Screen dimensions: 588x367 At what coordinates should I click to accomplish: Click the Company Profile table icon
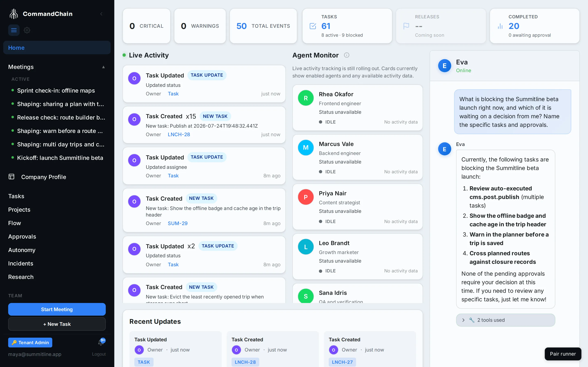11,177
